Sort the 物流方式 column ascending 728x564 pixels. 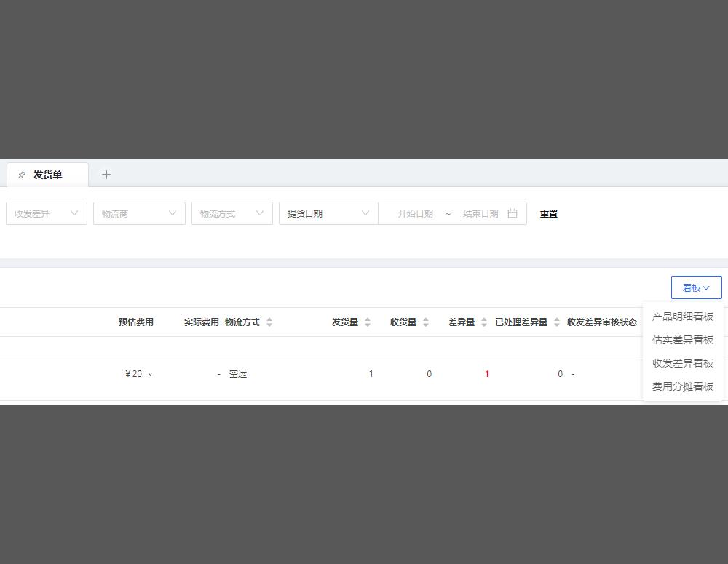coord(268,319)
